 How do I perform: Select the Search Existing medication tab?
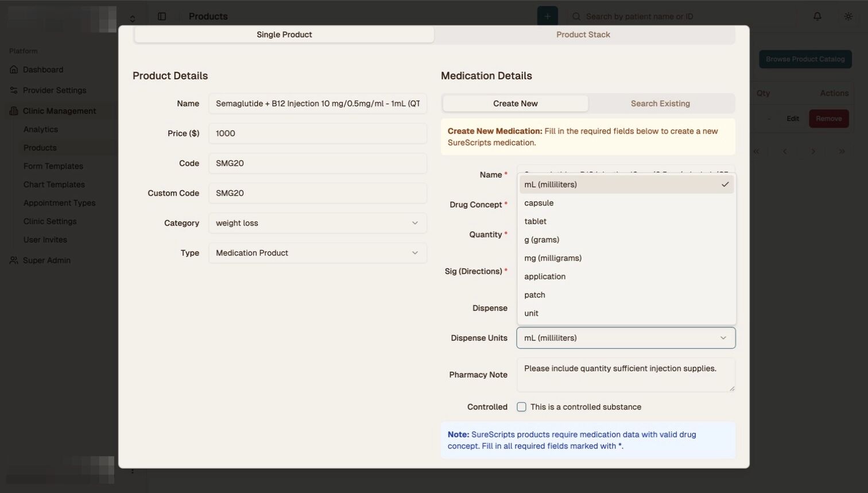click(x=660, y=103)
